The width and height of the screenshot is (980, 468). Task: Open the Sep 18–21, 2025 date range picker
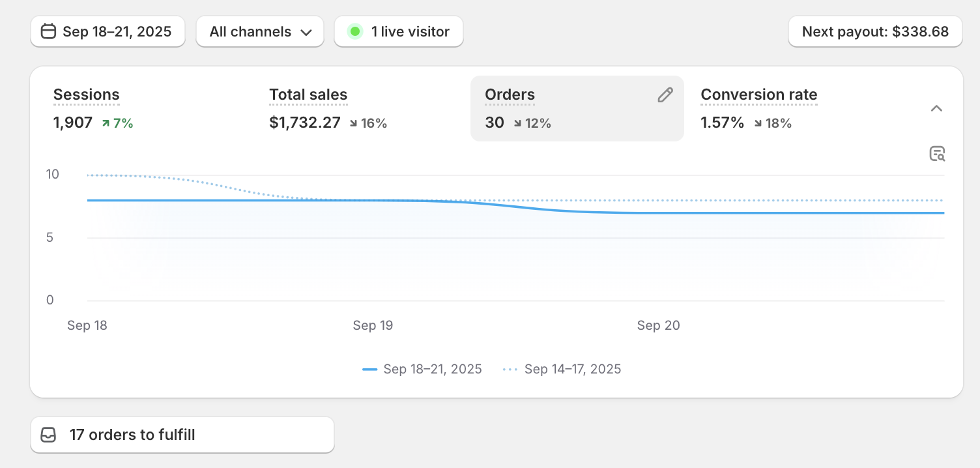[x=108, y=31]
